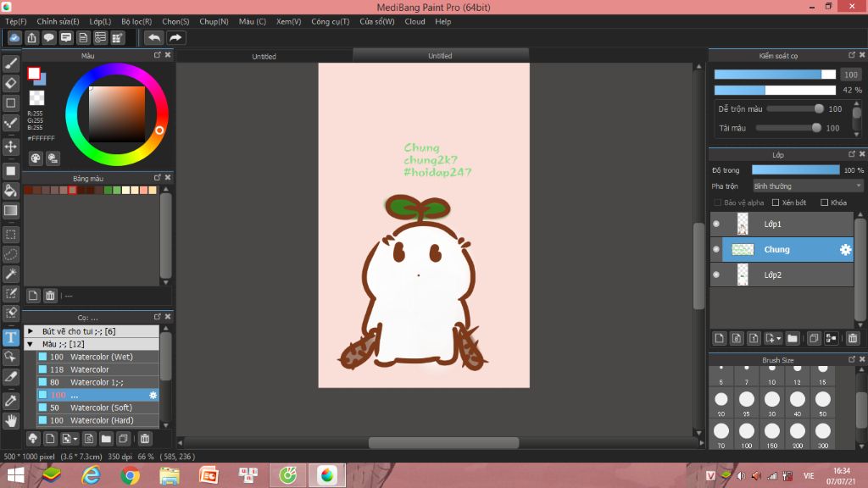Choose brush size preset 100
Image resolution: width=868 pixels, height=488 pixels.
747,433
